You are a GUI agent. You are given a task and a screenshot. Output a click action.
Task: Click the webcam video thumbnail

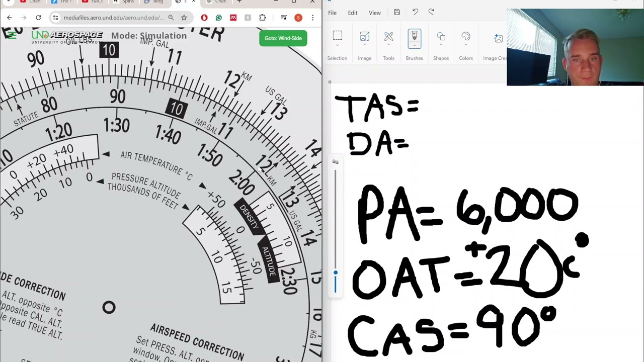tap(575, 47)
